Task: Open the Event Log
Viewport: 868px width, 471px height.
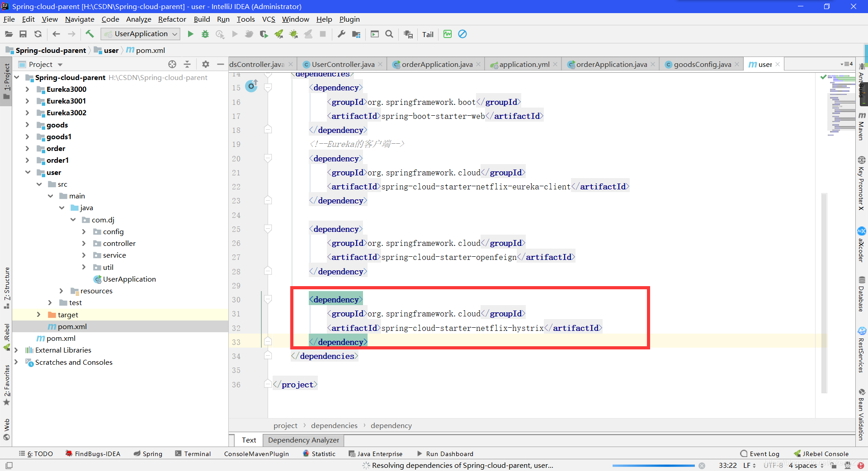Action: coord(760,454)
